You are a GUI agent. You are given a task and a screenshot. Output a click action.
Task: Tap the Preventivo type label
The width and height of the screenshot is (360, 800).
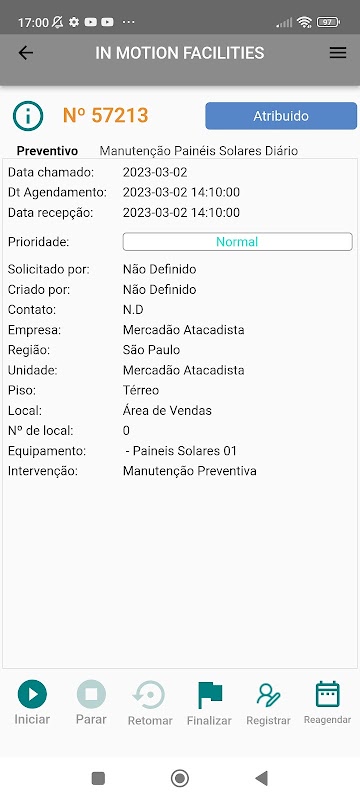47,151
